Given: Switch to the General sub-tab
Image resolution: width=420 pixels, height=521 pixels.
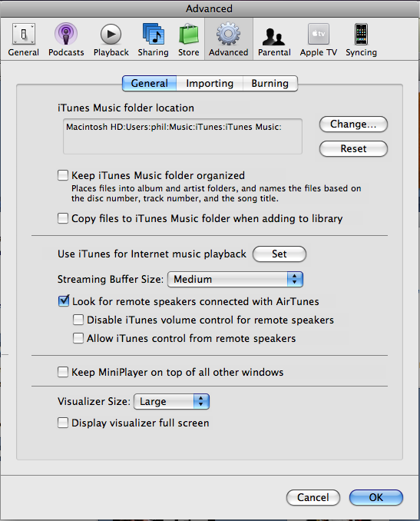Looking at the screenshot, I should click(x=150, y=83).
